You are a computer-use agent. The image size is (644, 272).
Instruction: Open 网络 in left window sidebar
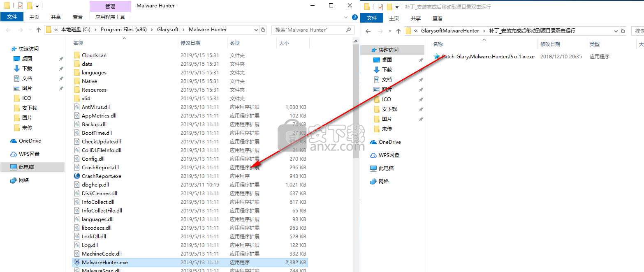[20, 180]
